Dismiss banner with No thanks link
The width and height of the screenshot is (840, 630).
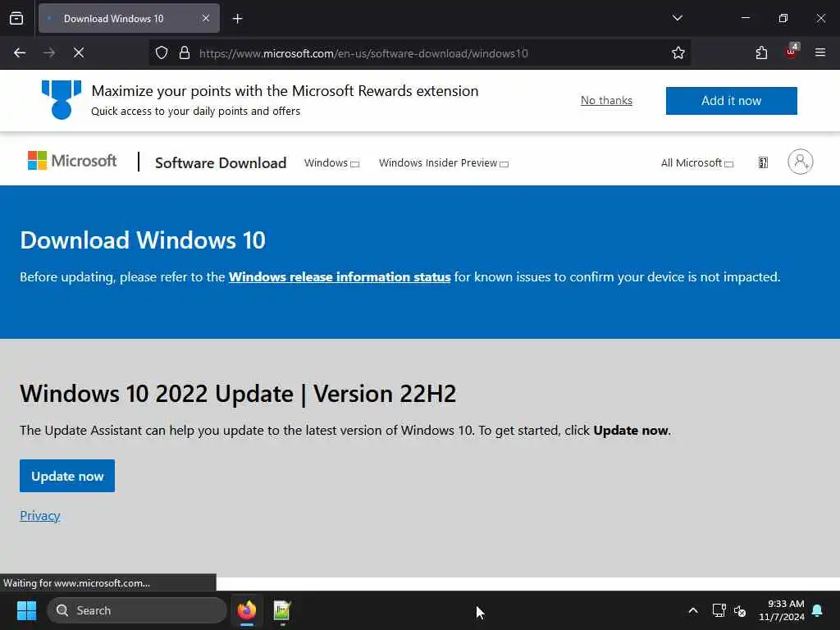(606, 100)
